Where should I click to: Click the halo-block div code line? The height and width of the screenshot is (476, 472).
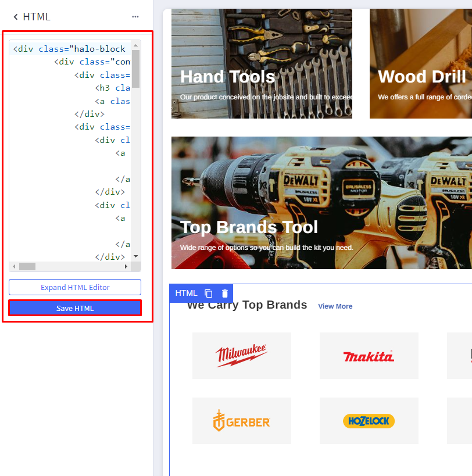pyautogui.click(x=69, y=49)
